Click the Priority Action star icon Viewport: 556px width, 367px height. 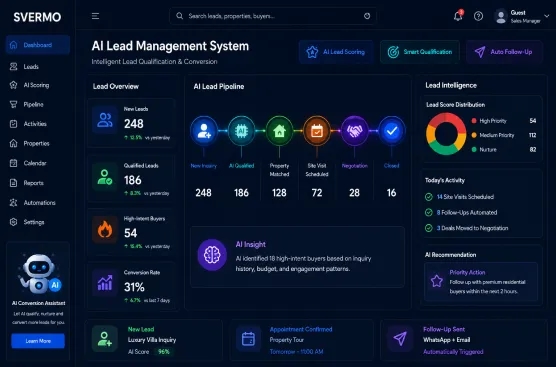[437, 281]
